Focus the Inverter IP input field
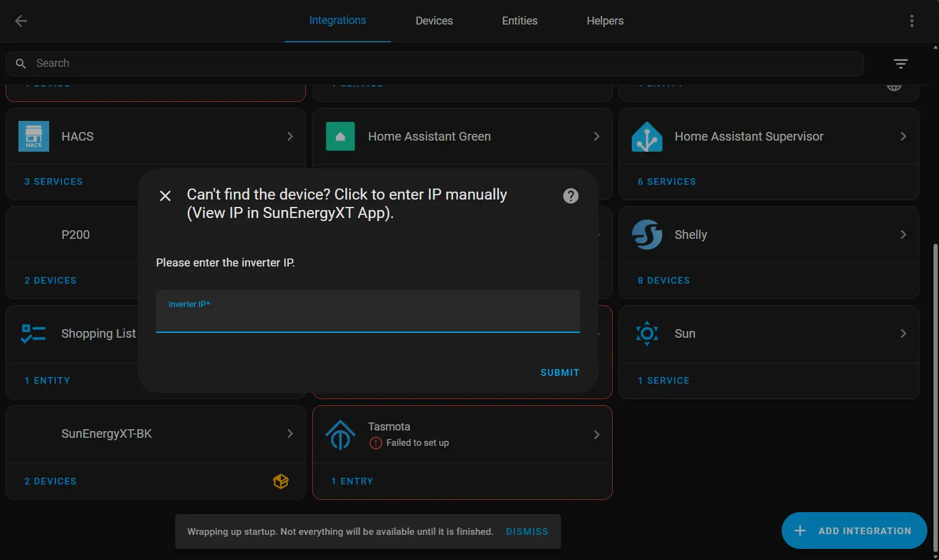Screen dimensions: 939x560 [x=367, y=317]
